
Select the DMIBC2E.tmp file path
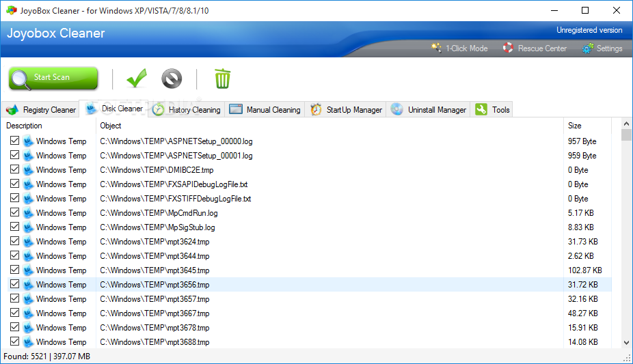[x=157, y=170]
